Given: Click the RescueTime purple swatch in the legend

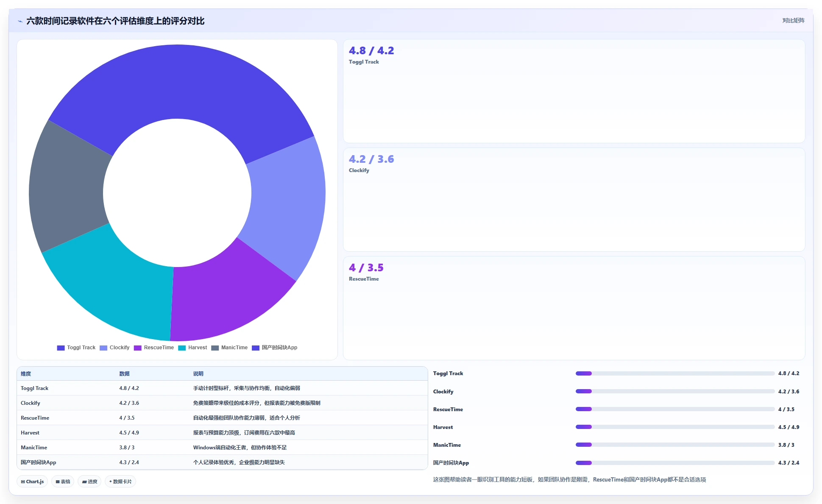Looking at the screenshot, I should (137, 348).
